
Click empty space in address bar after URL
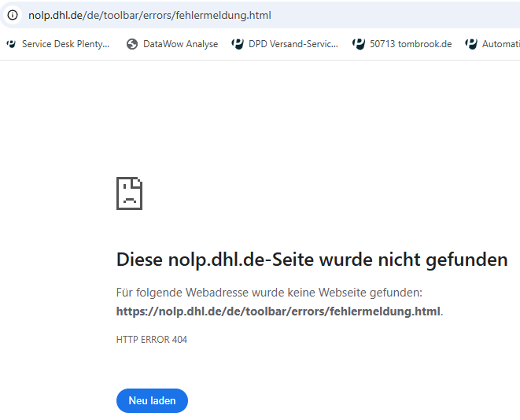[x=393, y=15]
